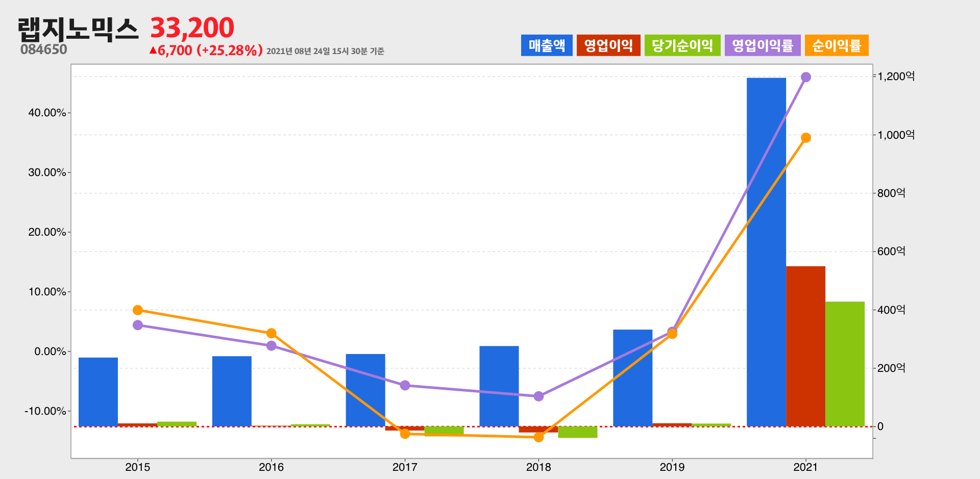Click the 2018 x-axis label
980x479 pixels.
[x=538, y=467]
